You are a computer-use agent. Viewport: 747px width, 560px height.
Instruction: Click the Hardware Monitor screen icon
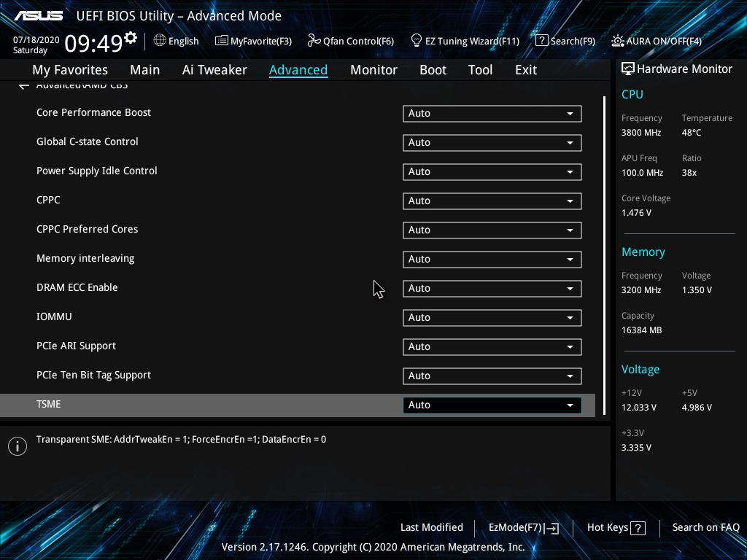pos(628,69)
